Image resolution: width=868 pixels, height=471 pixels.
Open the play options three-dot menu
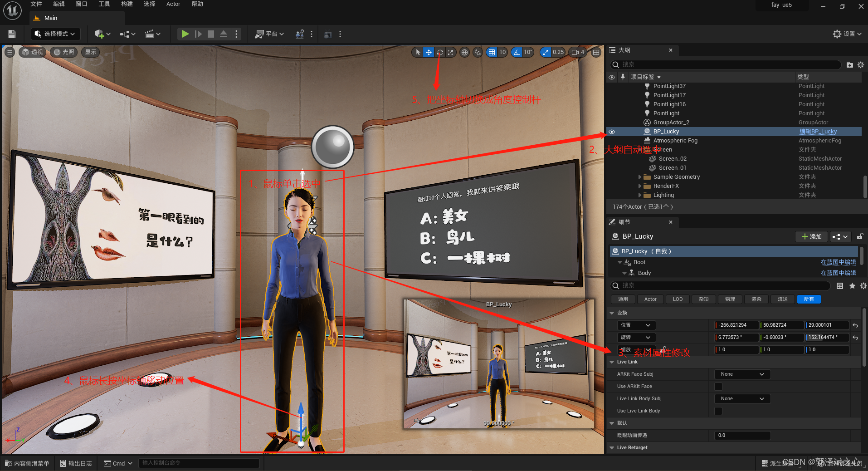point(236,34)
